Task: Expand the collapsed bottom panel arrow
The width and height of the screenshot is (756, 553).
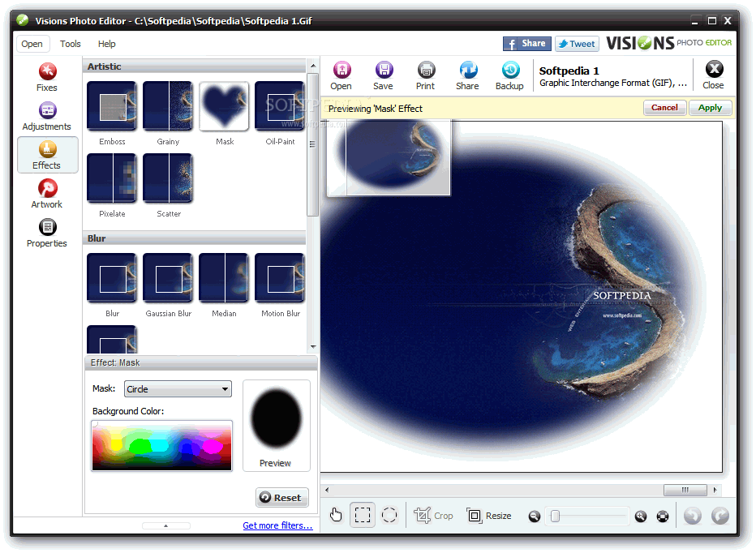Action: (165, 525)
